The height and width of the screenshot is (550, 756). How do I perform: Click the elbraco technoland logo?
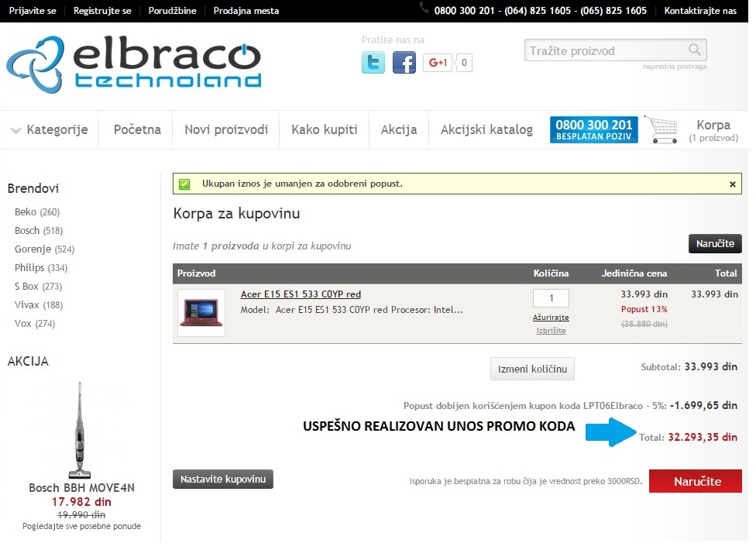click(133, 64)
